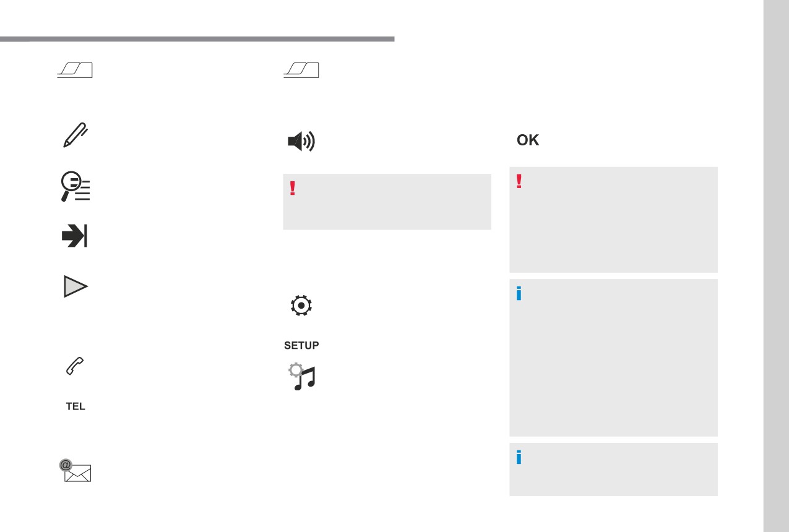
Task: Click the page icon above the speaker
Action: [301, 69]
